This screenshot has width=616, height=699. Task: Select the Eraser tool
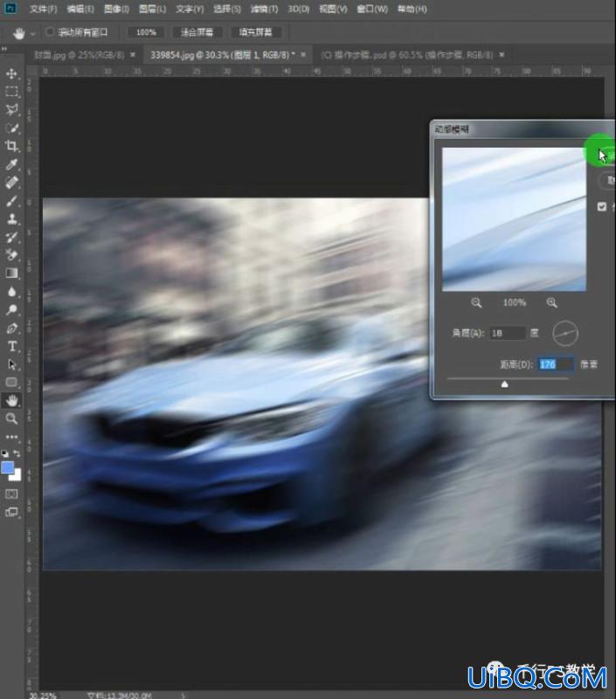[x=11, y=255]
